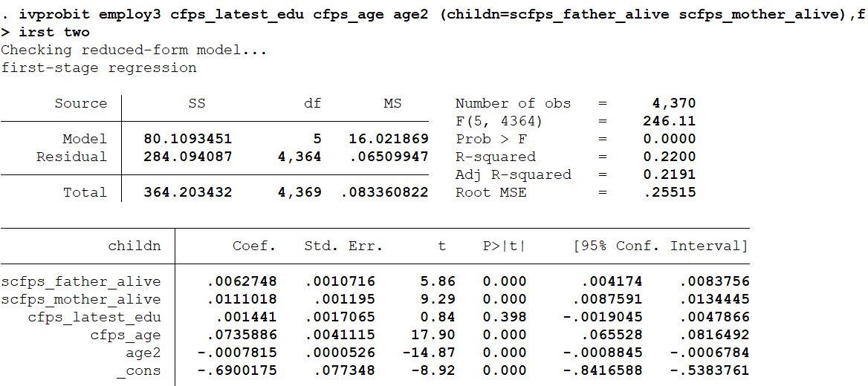Click the 'Residual' row label
The width and height of the screenshot is (868, 386).
[x=71, y=157]
